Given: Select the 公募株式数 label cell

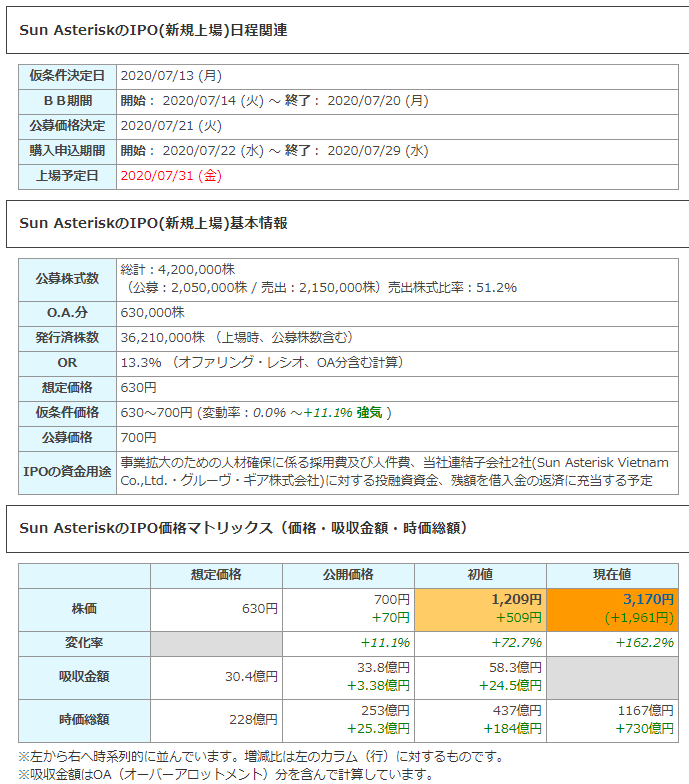Looking at the screenshot, I should click(x=67, y=280).
